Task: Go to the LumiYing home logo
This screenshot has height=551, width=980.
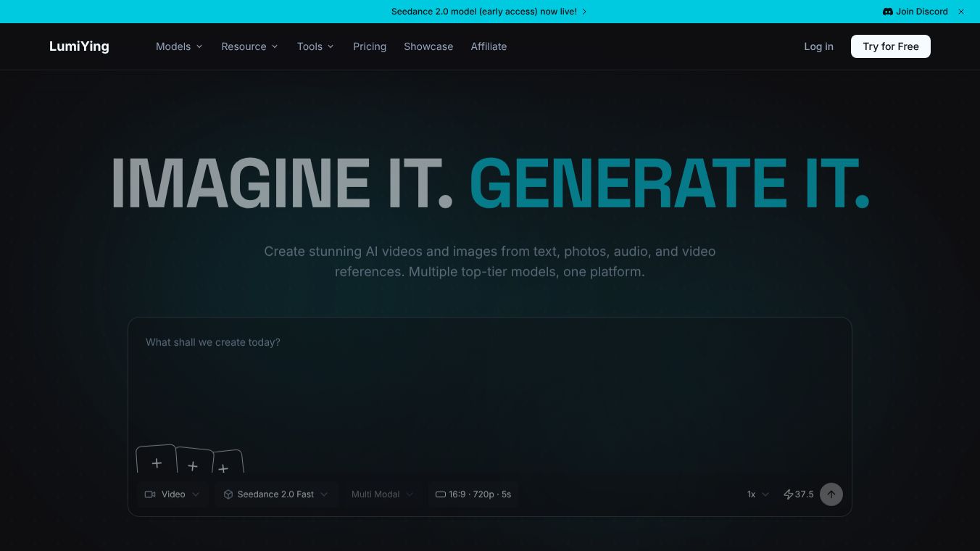Action: tap(79, 46)
